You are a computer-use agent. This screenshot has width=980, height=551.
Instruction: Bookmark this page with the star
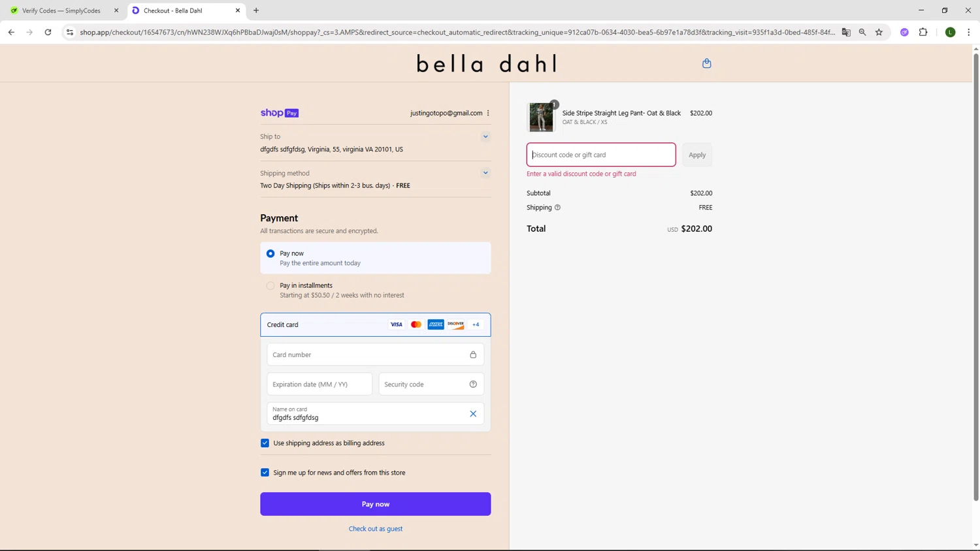click(879, 32)
